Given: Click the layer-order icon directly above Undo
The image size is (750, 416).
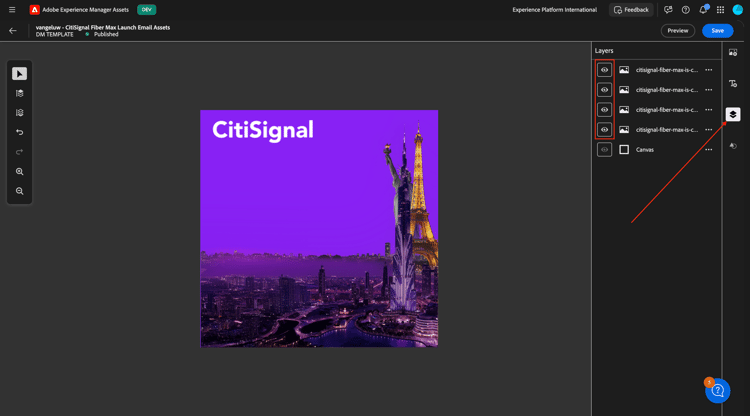Looking at the screenshot, I should click(x=20, y=113).
